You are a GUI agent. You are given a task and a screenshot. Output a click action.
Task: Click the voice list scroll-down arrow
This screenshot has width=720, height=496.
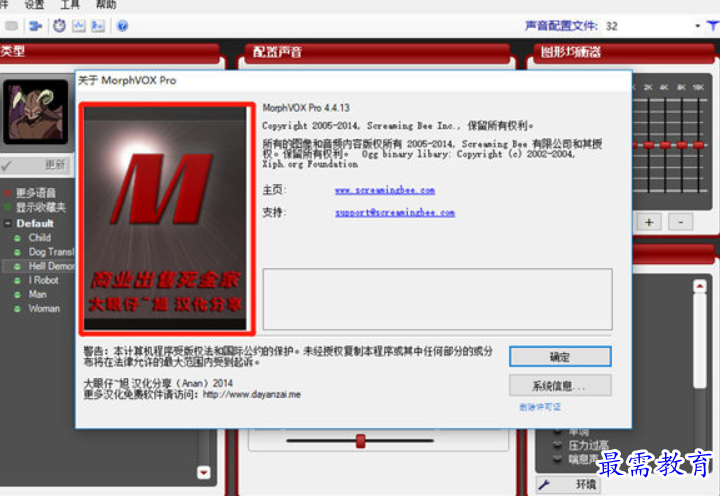click(x=203, y=472)
